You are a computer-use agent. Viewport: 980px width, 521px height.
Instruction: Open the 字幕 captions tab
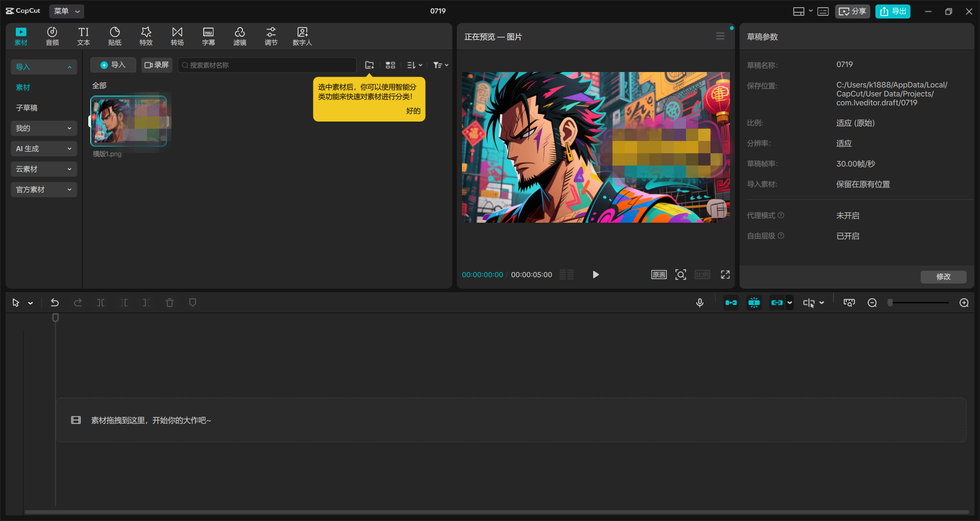pos(208,36)
